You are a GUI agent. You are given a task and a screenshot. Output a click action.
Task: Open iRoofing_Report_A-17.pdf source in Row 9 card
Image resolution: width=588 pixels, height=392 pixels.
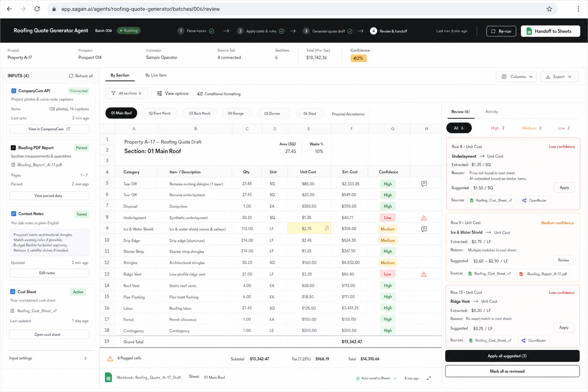click(543, 274)
